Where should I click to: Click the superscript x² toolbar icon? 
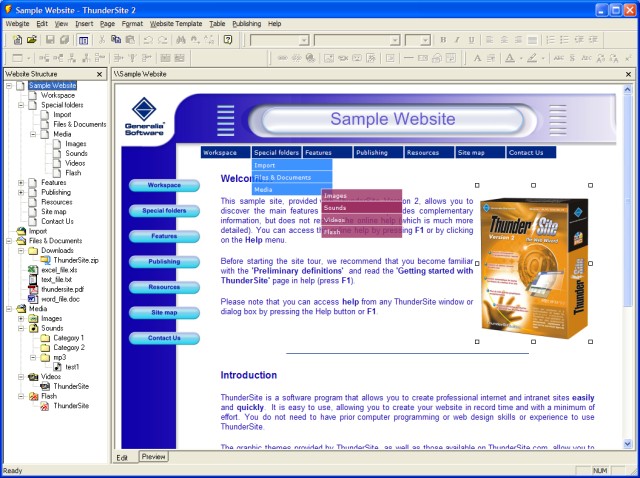[628, 58]
